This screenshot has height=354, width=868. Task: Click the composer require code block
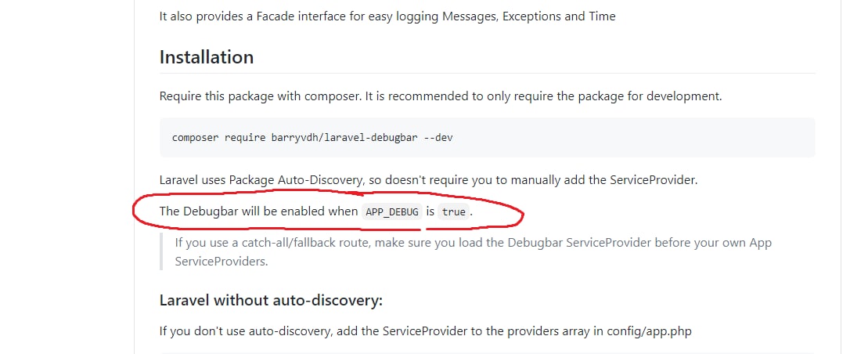tap(487, 137)
